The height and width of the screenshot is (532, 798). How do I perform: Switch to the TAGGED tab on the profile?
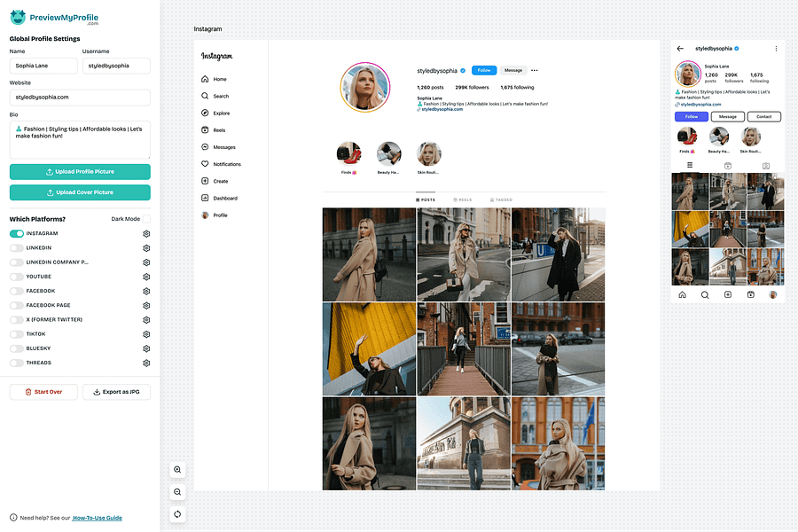(500, 199)
